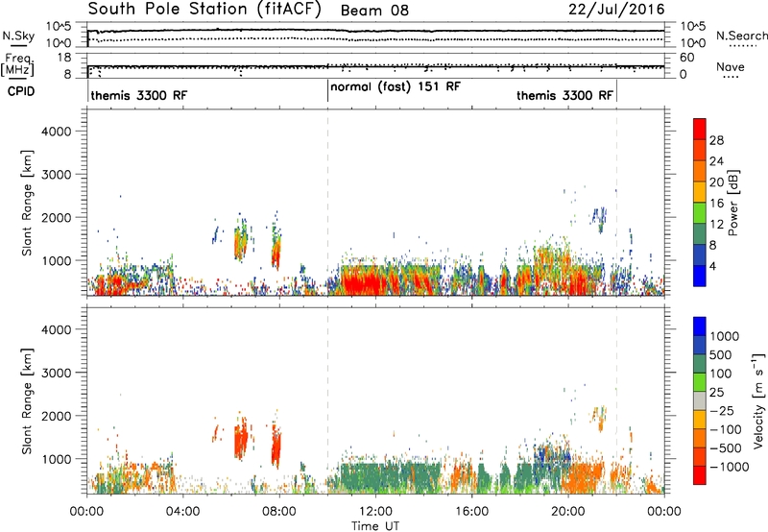
Task: Click the '10^5' left sky noise tick label
Action: [x=59, y=27]
